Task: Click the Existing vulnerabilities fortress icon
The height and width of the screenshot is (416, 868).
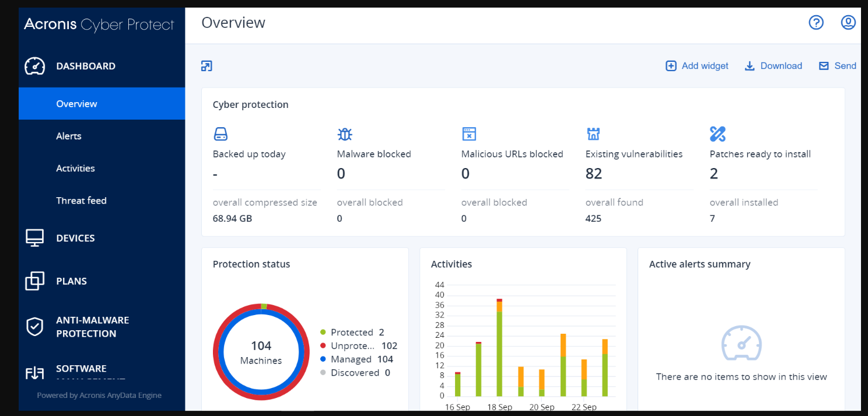Action: [593, 134]
